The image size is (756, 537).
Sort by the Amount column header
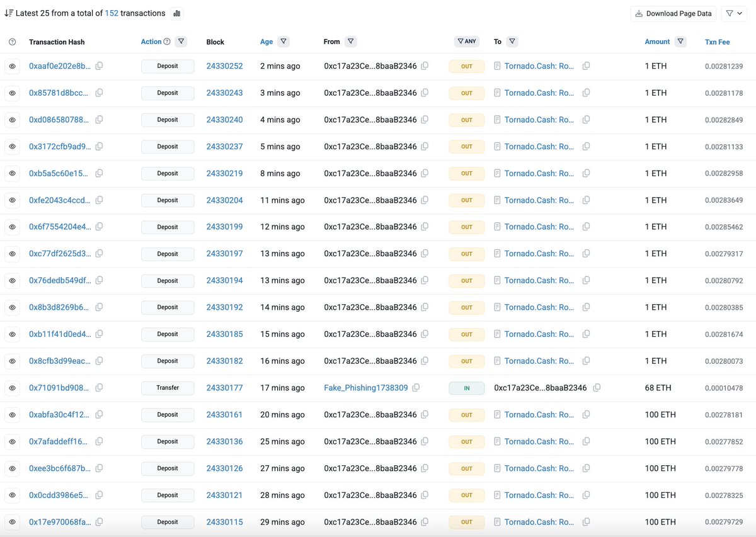pos(657,42)
